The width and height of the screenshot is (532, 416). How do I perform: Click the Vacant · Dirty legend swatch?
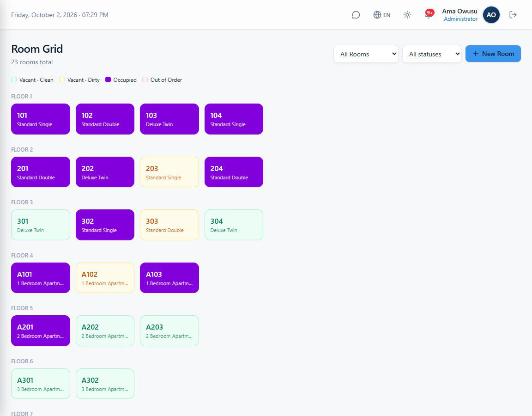pyautogui.click(x=62, y=80)
